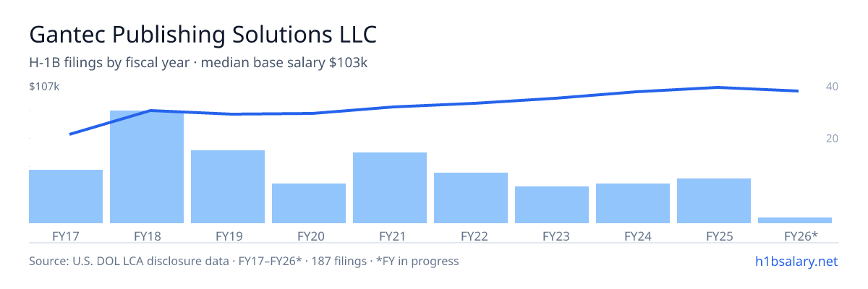This screenshot has height=289, width=868.
Task: Click the FY21 filings bar
Action: (390, 188)
